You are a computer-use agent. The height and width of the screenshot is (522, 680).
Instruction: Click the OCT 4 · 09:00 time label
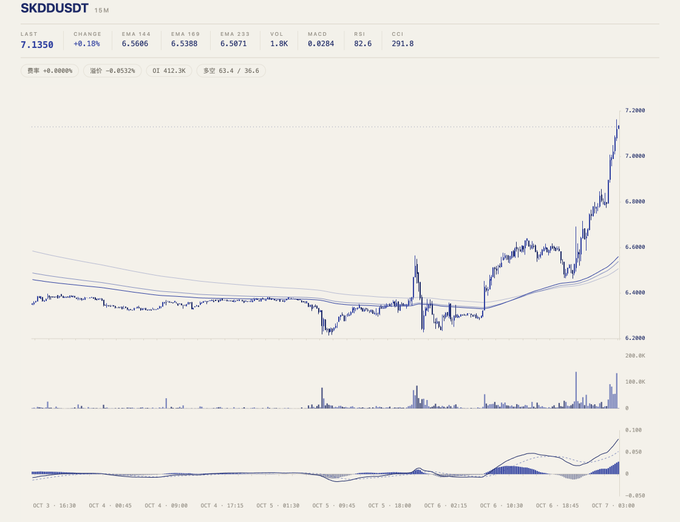pyautogui.click(x=166, y=506)
